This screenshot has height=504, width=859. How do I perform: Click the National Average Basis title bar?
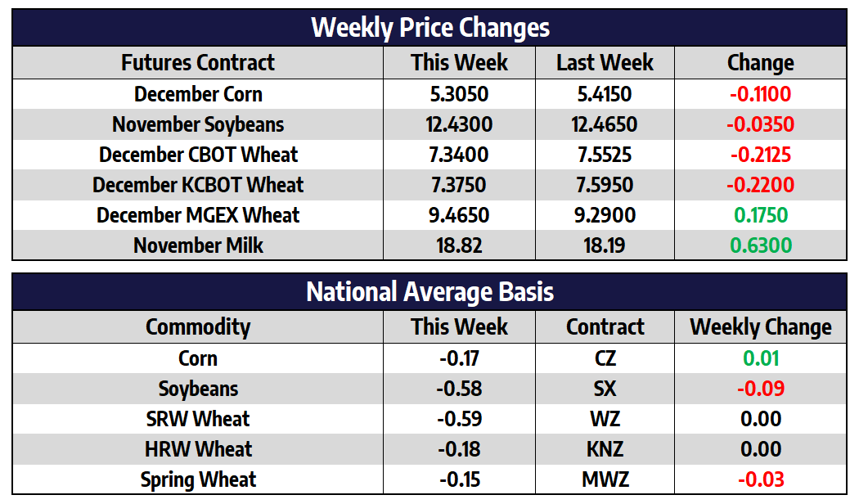point(429,292)
